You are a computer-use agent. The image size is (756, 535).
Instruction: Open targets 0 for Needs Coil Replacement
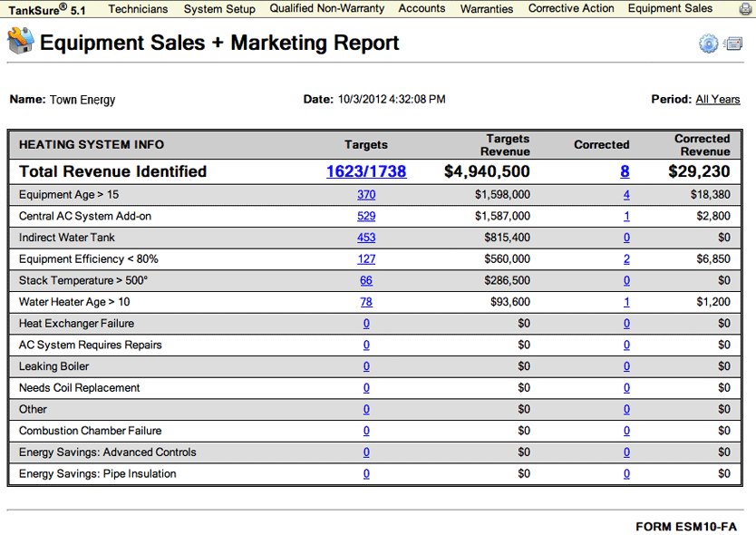366,388
